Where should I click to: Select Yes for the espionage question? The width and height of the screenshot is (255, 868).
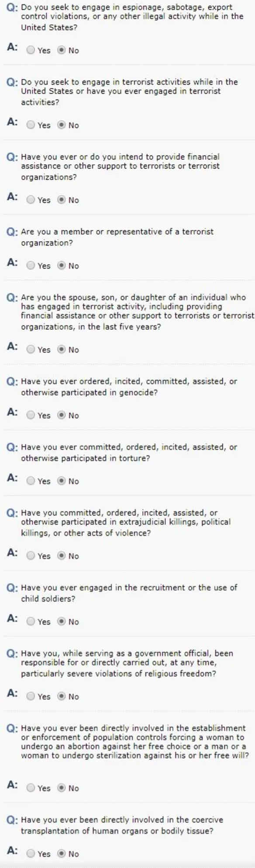tap(30, 50)
